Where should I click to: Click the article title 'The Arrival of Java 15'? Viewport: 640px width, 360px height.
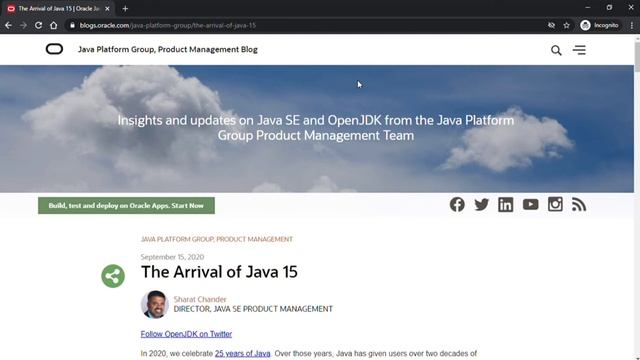[219, 272]
